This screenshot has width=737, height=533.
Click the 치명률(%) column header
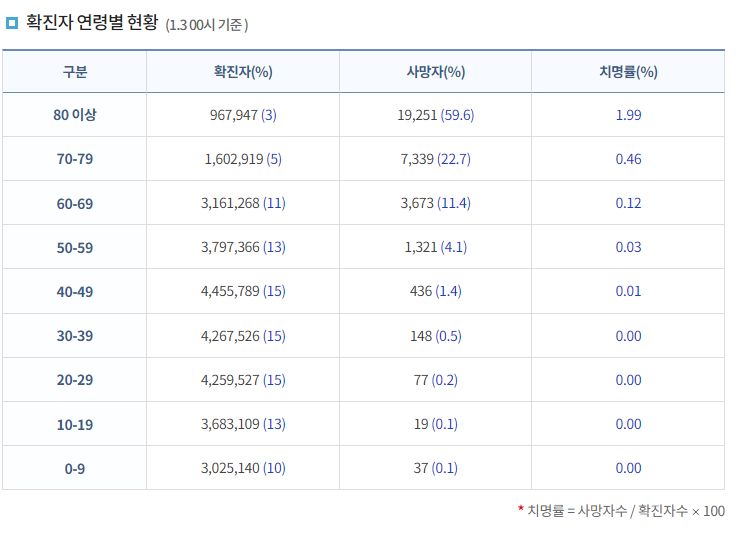tap(628, 71)
